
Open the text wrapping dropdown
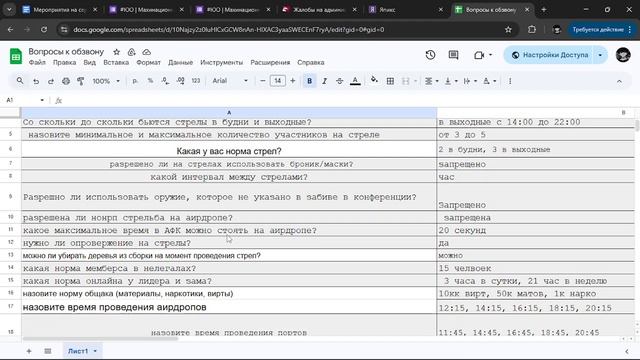tap(470, 81)
